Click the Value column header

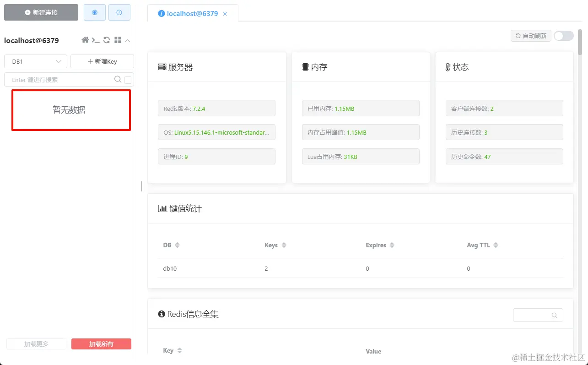pyautogui.click(x=373, y=351)
